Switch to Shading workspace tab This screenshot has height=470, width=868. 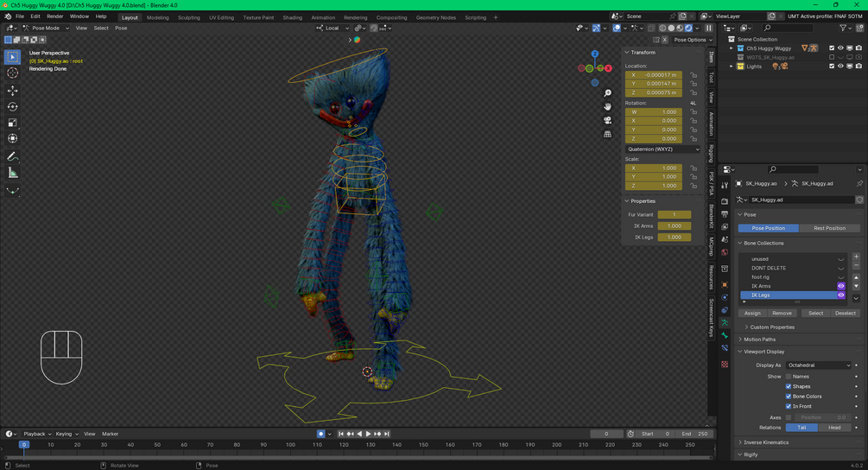coord(292,18)
